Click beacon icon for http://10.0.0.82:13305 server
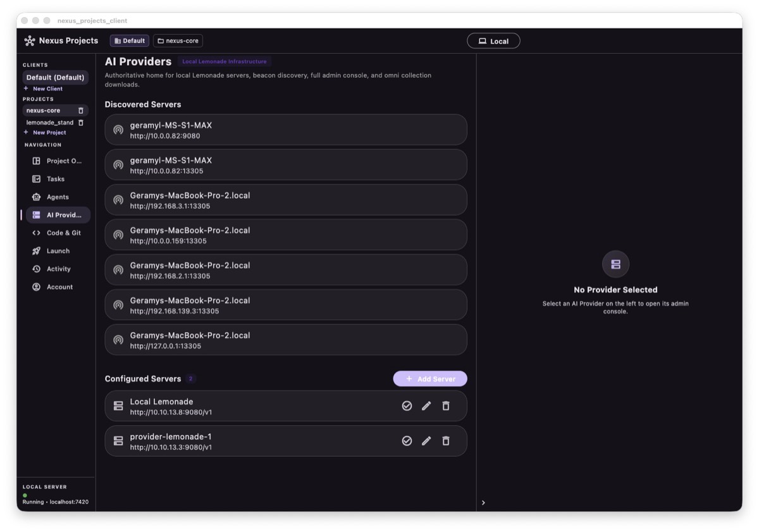 tap(118, 165)
